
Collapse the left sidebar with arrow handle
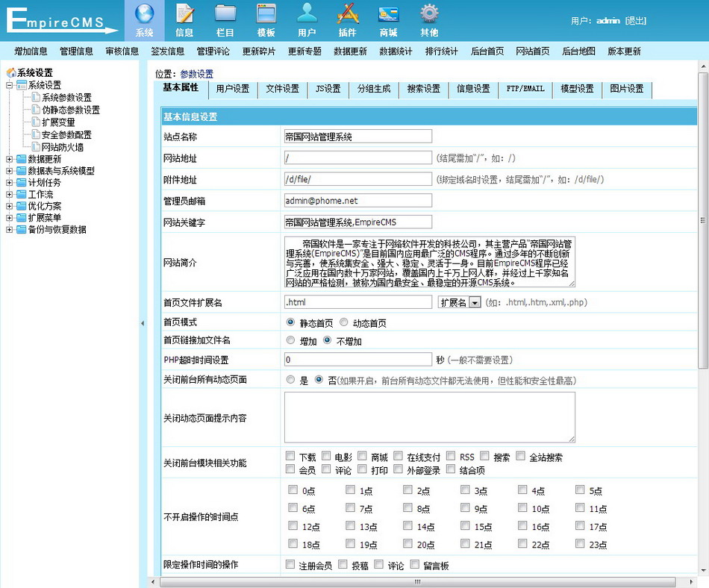click(143, 323)
